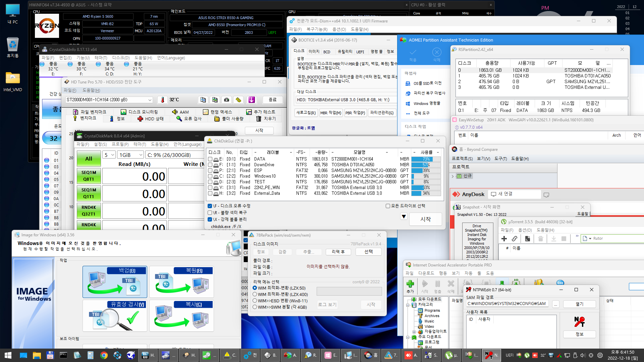The image size is (644, 362).
Task: Click 'OS를 SSD로 이전' in AOMEI wizard list
Action: (427, 83)
